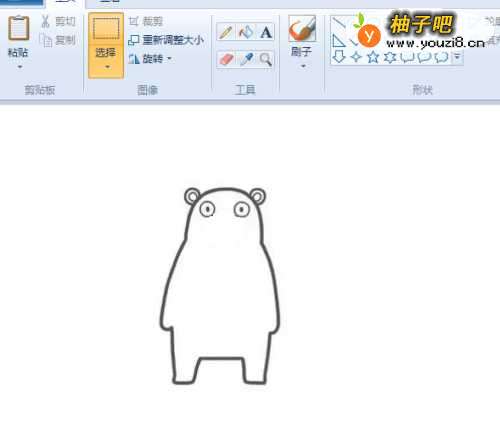Select the Magnifier tool
The image size is (500, 422).
click(266, 60)
